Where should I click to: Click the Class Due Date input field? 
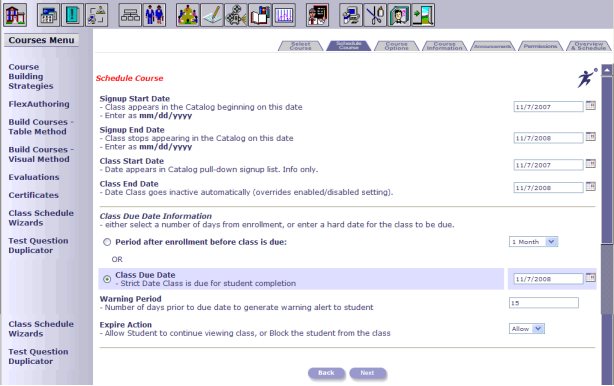coord(548,279)
